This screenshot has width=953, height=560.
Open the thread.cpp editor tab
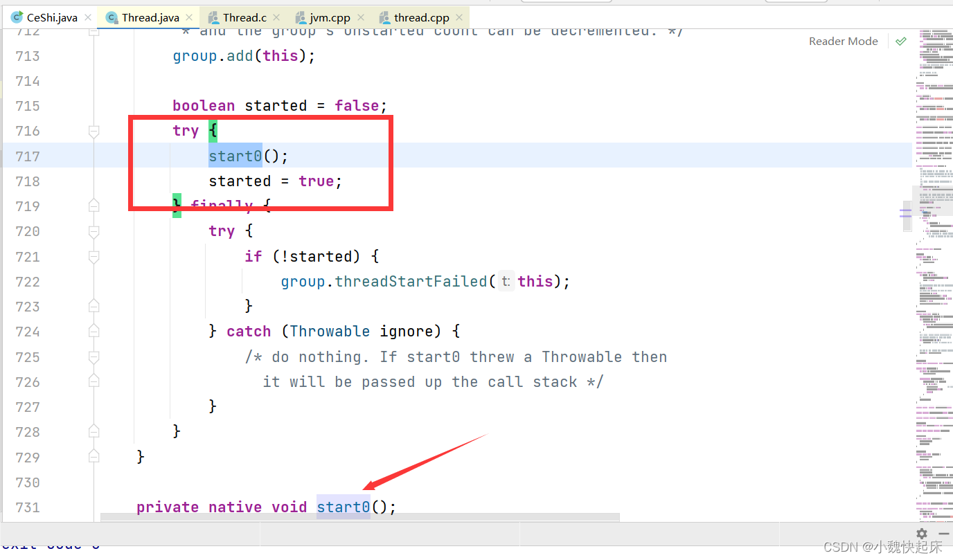(421, 17)
